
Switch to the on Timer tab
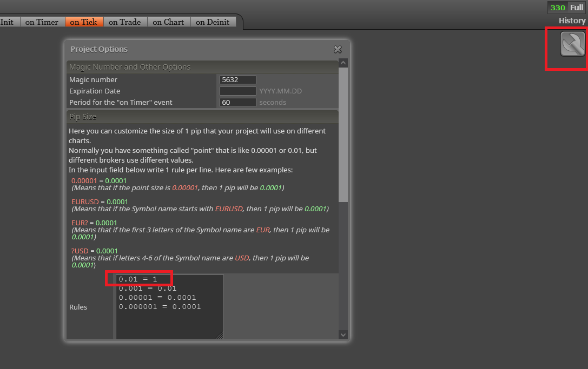pyautogui.click(x=42, y=22)
